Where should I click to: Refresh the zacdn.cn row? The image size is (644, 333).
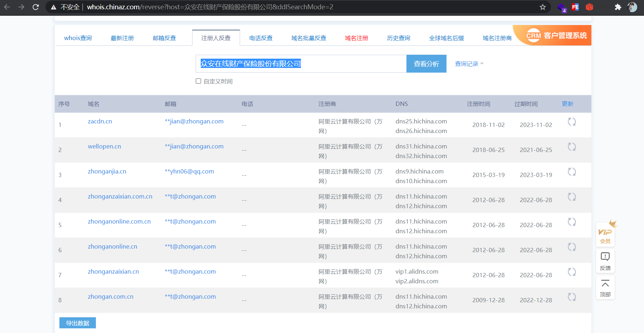572,122
